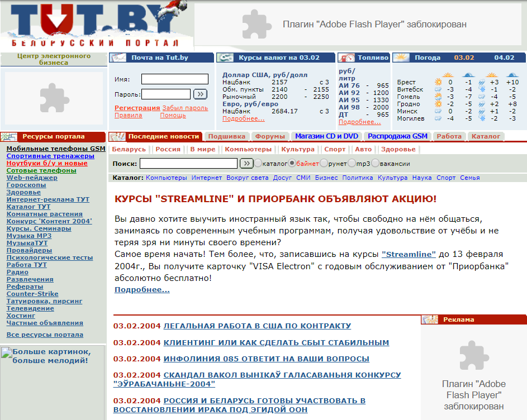This screenshot has height=420, width=527.
Task: Open the Россия и Беларусь Ирак headline
Action: point(239,405)
